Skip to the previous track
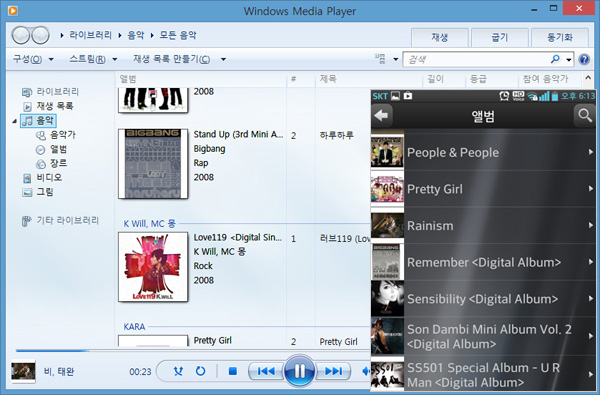Screen dimensions: 600x395 (266, 371)
